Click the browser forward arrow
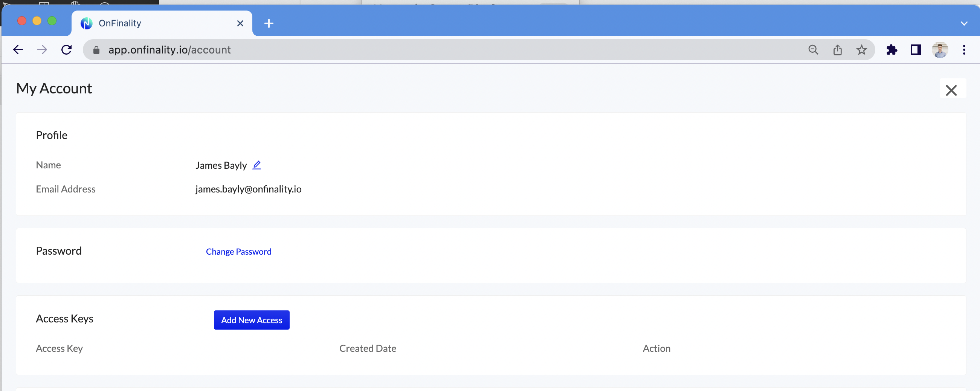980x391 pixels. pos(42,50)
